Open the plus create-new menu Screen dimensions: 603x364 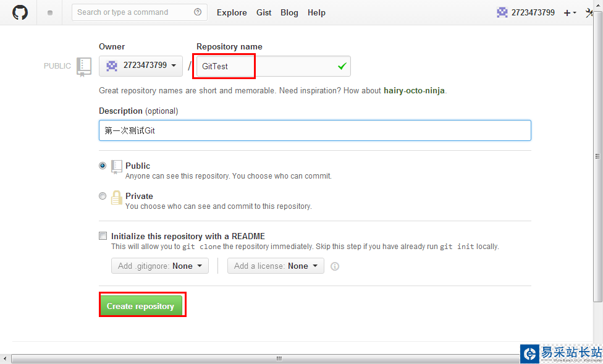coord(570,13)
